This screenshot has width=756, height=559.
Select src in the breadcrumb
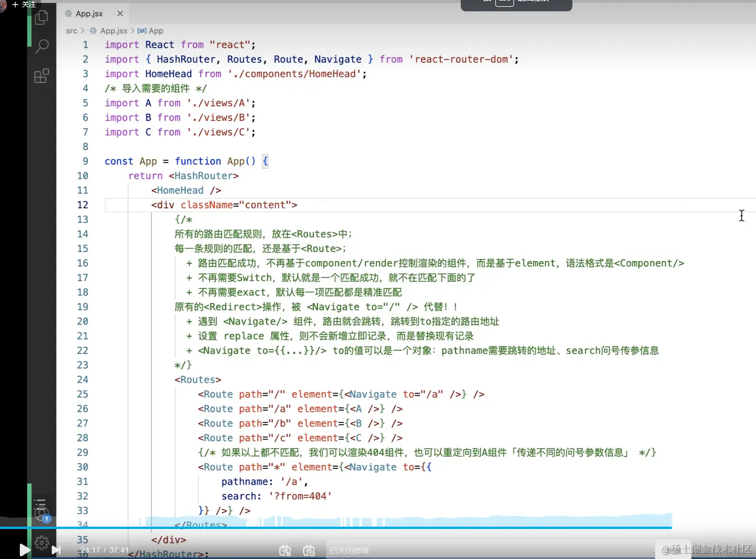click(71, 31)
